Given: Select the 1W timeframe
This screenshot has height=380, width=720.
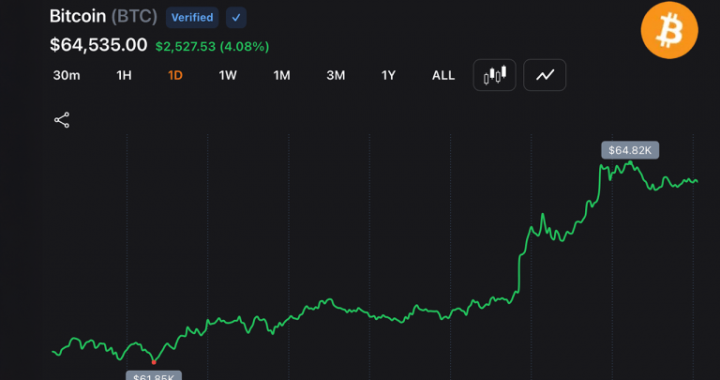Looking at the screenshot, I should coord(227,75).
